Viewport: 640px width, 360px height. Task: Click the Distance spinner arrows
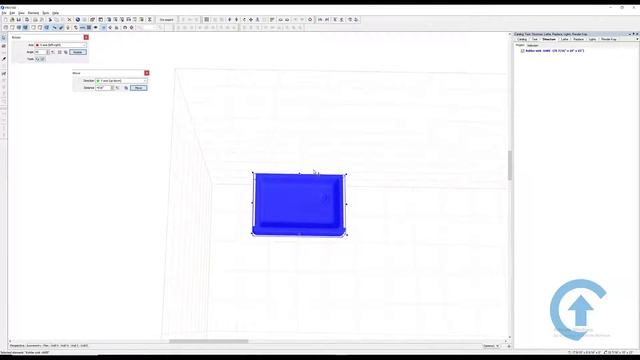pos(113,88)
